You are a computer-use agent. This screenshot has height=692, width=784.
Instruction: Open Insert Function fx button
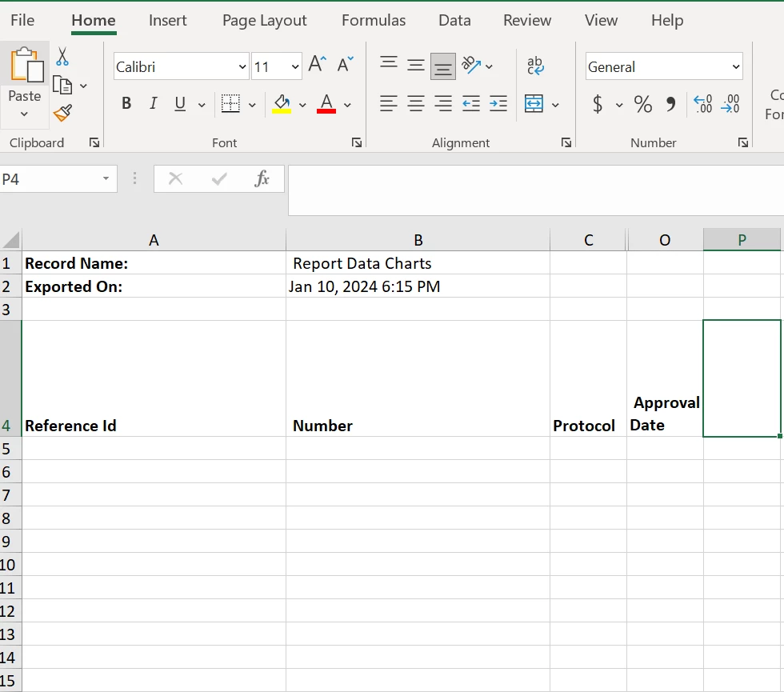click(262, 178)
